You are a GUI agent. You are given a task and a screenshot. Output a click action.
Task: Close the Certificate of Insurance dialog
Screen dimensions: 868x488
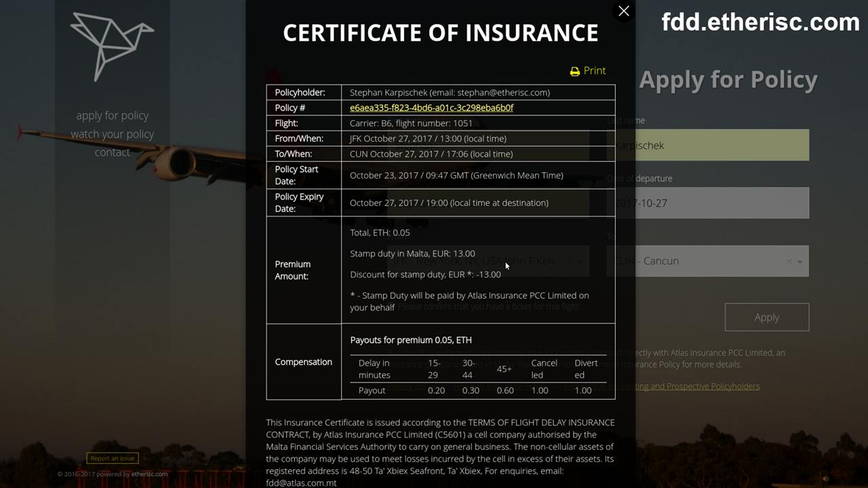(x=624, y=11)
